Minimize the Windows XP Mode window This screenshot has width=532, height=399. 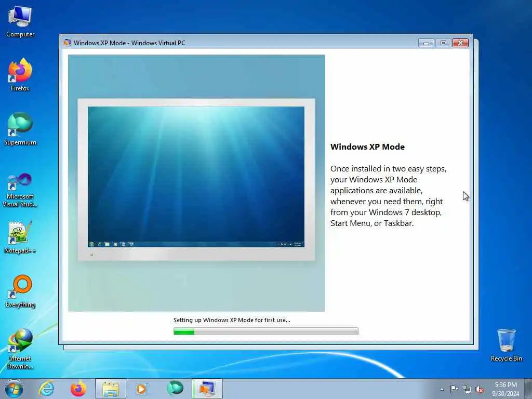(426, 43)
